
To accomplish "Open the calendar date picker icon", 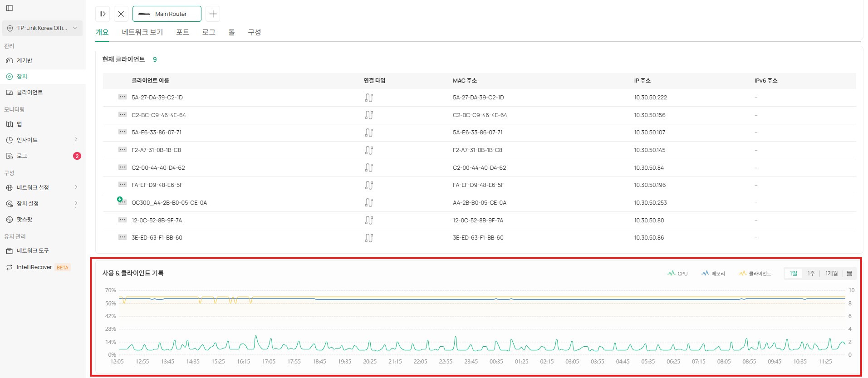I will pyautogui.click(x=849, y=274).
